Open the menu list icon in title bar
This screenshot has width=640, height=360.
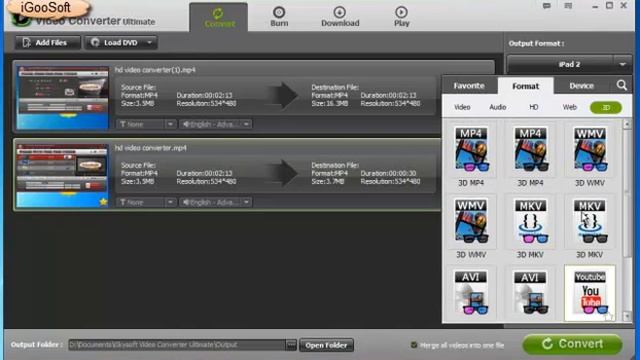(x=568, y=6)
